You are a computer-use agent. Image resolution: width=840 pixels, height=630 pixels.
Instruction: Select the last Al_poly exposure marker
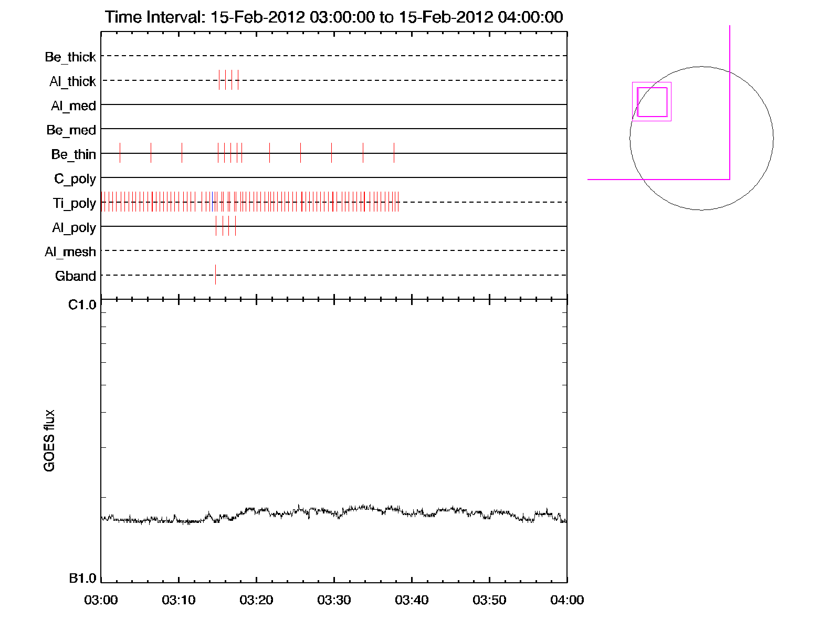pos(235,226)
